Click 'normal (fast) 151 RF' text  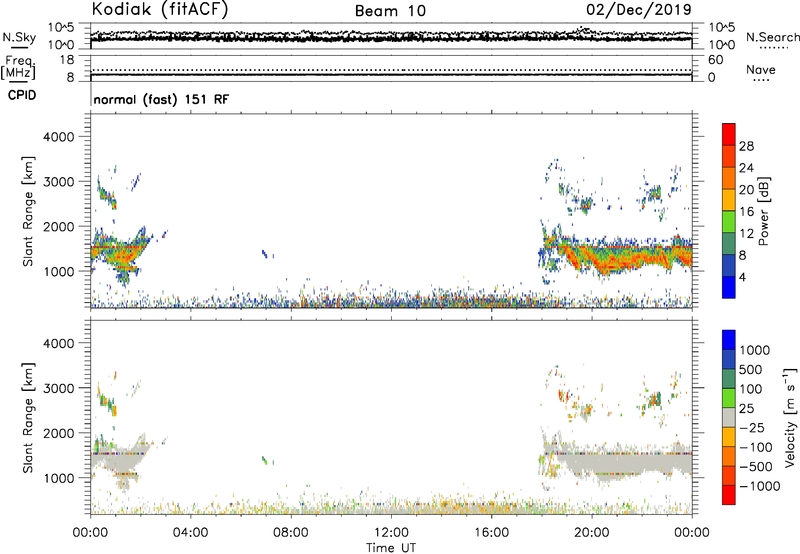(161, 99)
